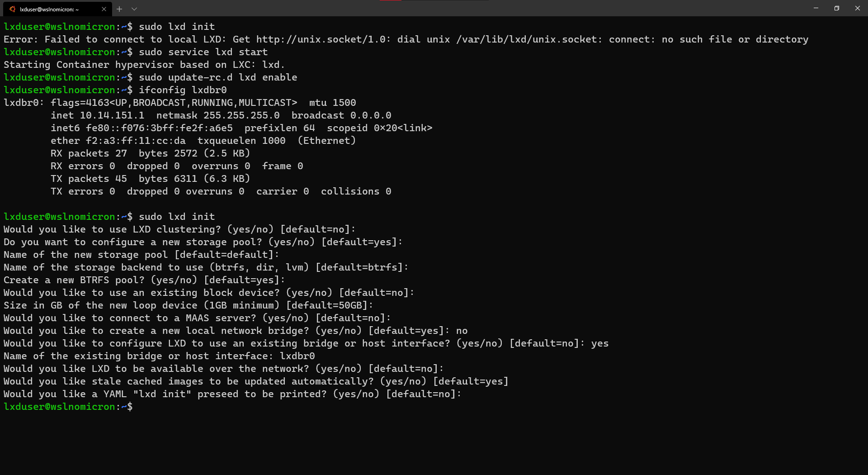
Task: Click the MAC address f2:a3:ff:11:cc:da
Action: click(136, 141)
